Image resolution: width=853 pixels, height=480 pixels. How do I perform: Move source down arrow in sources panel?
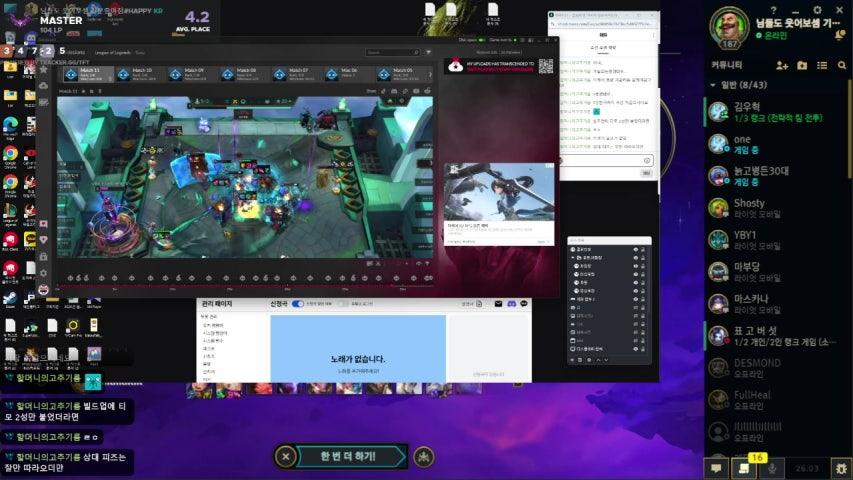click(x=606, y=360)
